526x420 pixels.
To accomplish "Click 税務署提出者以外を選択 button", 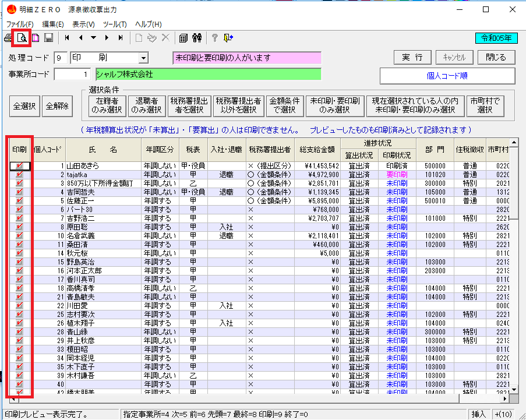I will pyautogui.click(x=238, y=106).
